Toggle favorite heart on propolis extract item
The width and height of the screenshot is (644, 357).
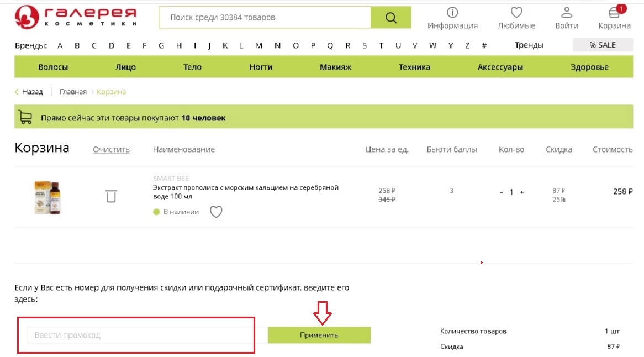click(x=216, y=212)
